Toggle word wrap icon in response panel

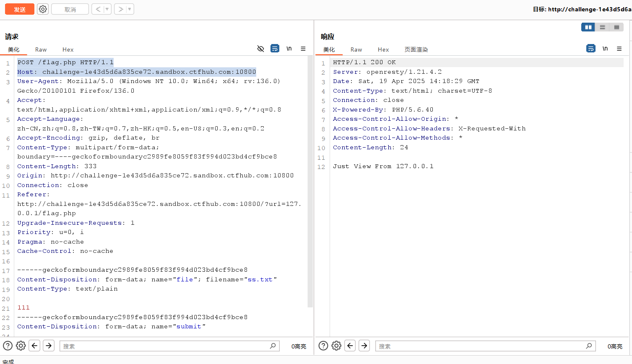point(590,49)
